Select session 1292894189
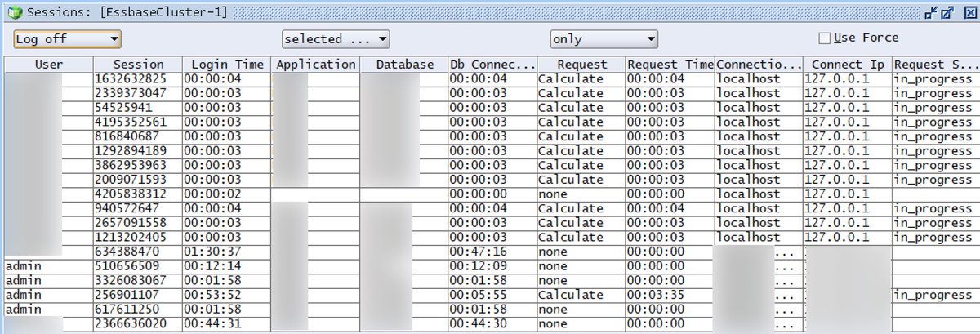The width and height of the screenshot is (980, 334). click(x=130, y=150)
